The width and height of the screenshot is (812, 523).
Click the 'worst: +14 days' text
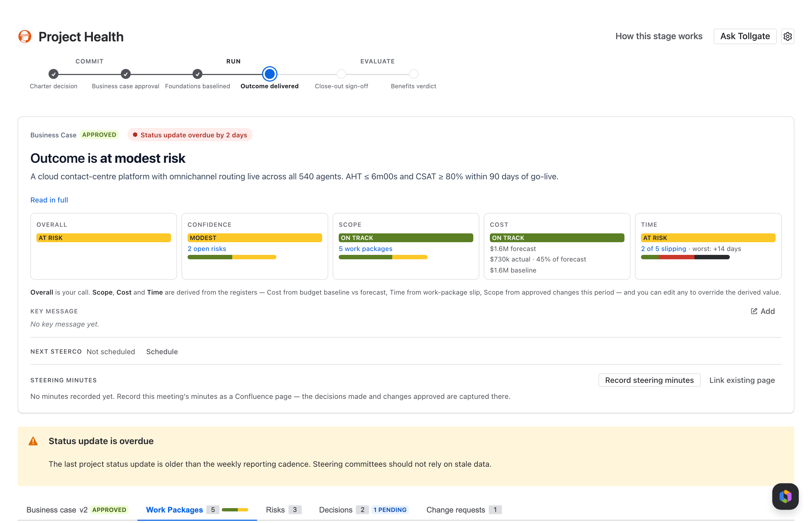[x=717, y=249]
